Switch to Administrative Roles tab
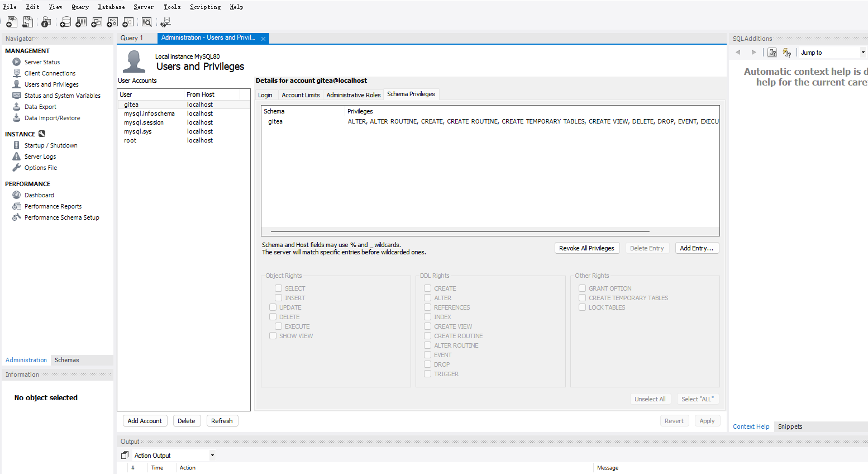 pos(354,95)
